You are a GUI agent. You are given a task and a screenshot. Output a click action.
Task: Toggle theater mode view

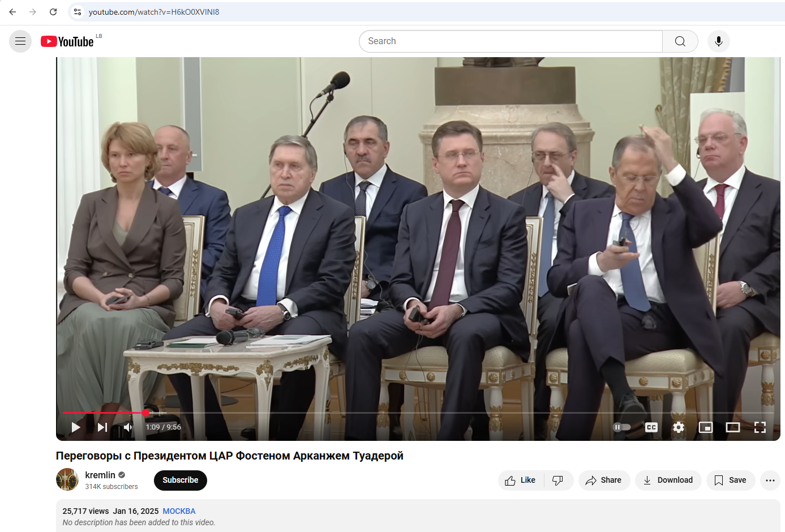[733, 427]
